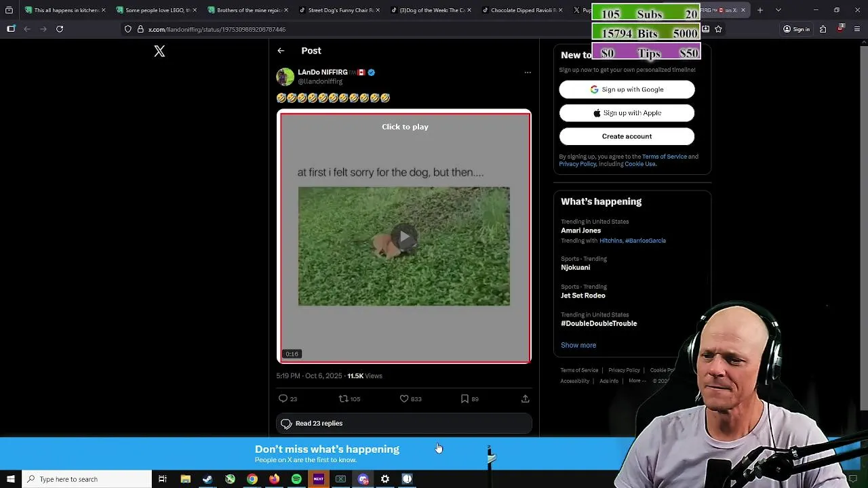This screenshot has width=868, height=488.
Task: Open the @llandoniffirg handle link
Action: coord(320,81)
